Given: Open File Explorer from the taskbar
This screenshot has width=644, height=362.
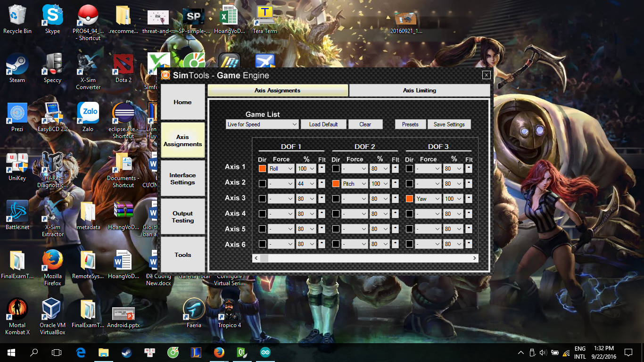Looking at the screenshot, I should 104,352.
